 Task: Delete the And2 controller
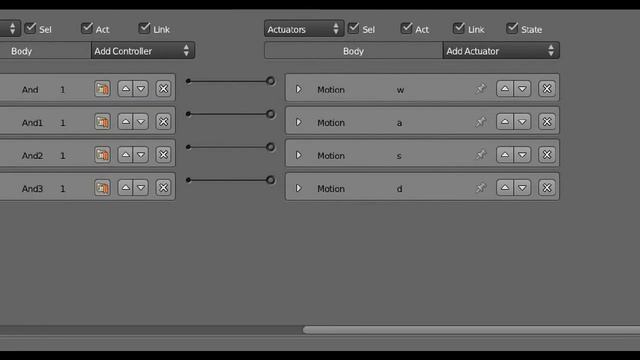point(163,155)
